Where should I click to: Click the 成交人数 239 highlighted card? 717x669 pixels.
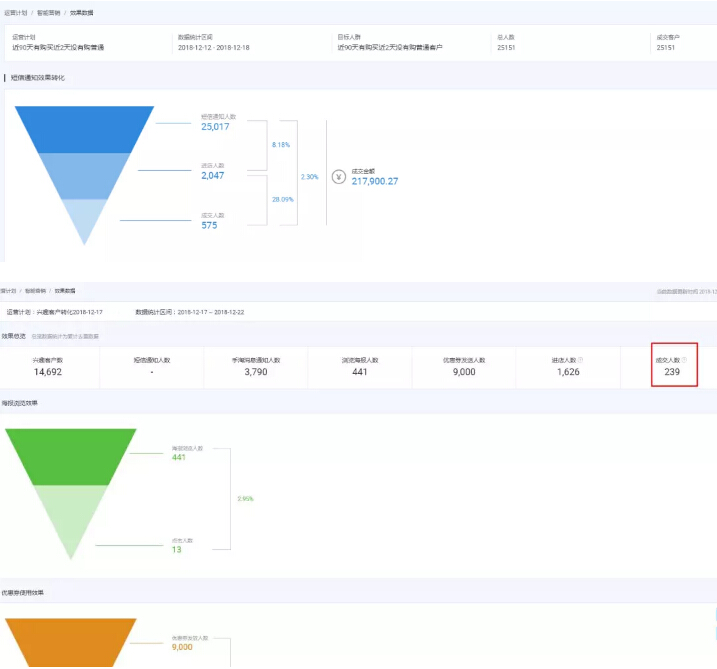671,366
